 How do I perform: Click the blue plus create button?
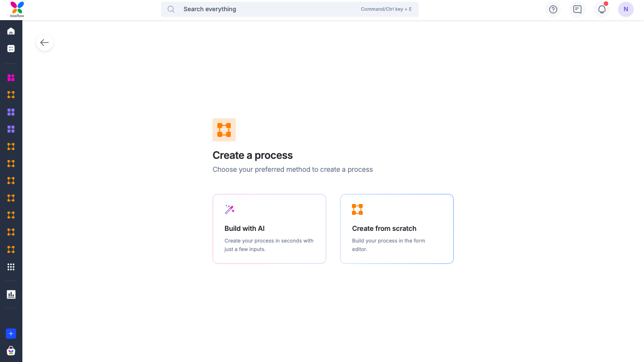click(11, 333)
